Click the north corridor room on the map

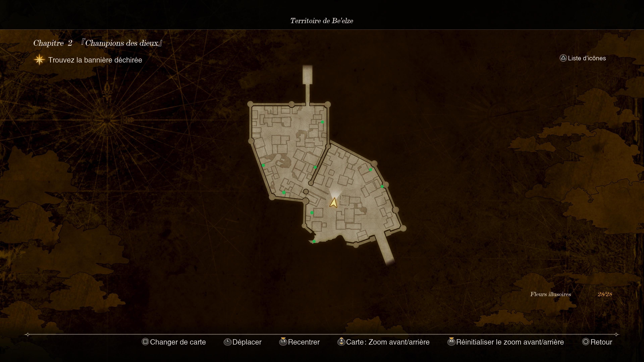point(308,75)
